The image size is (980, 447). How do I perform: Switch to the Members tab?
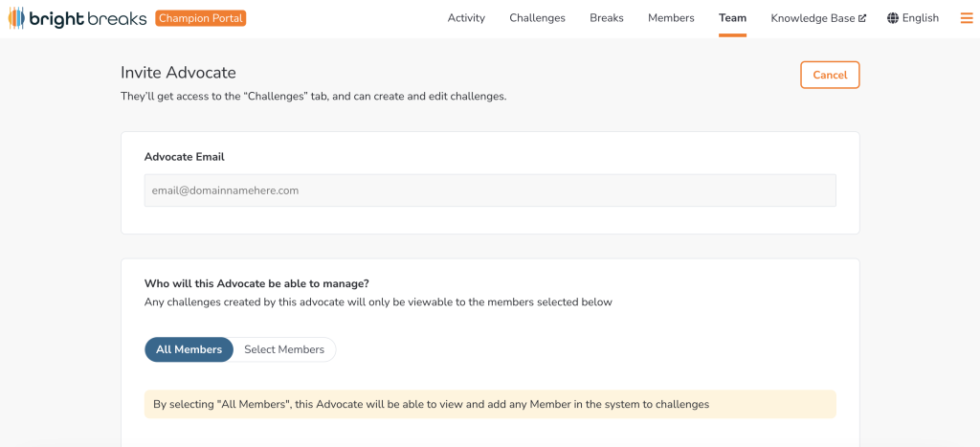point(671,18)
